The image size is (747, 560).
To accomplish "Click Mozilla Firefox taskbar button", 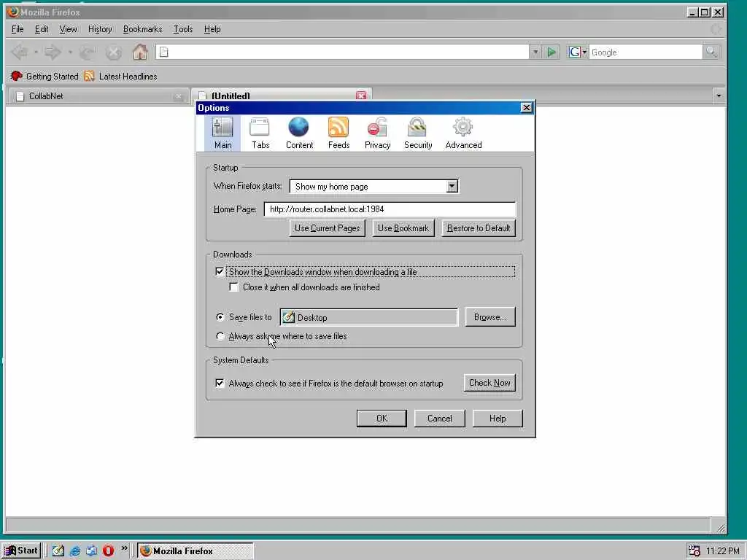I will click(x=196, y=551).
